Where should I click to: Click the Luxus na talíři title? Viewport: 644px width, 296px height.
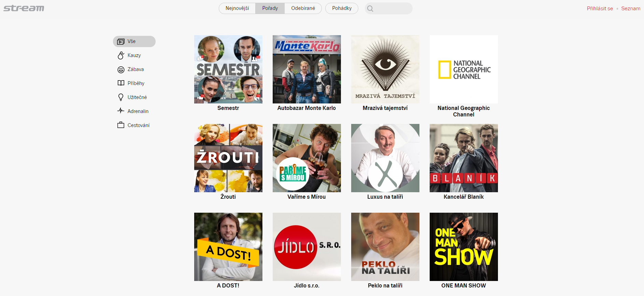tap(385, 197)
